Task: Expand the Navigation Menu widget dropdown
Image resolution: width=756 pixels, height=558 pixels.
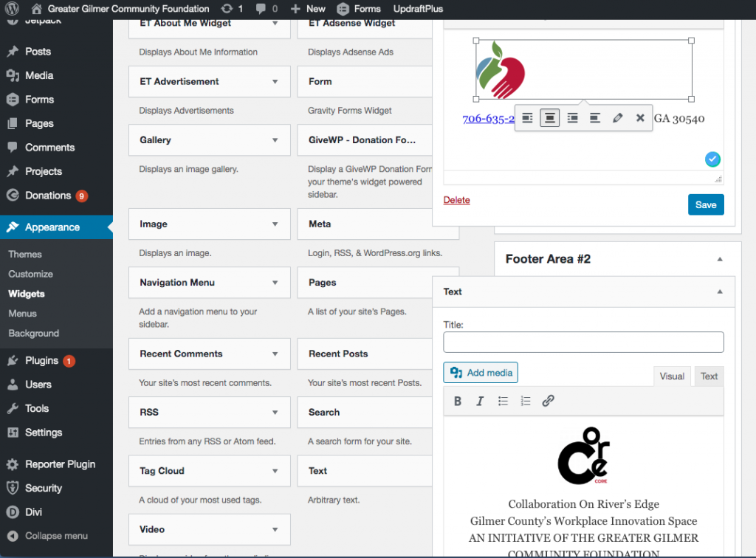Action: [275, 283]
